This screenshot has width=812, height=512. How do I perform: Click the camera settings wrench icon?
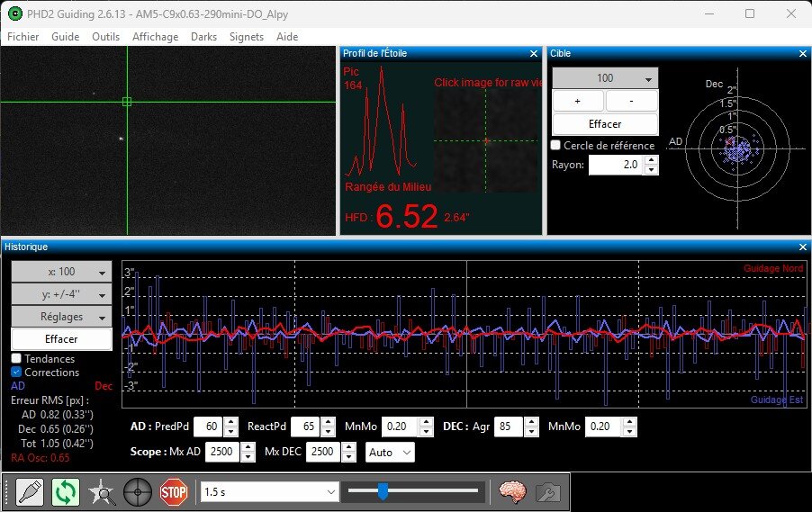click(548, 492)
